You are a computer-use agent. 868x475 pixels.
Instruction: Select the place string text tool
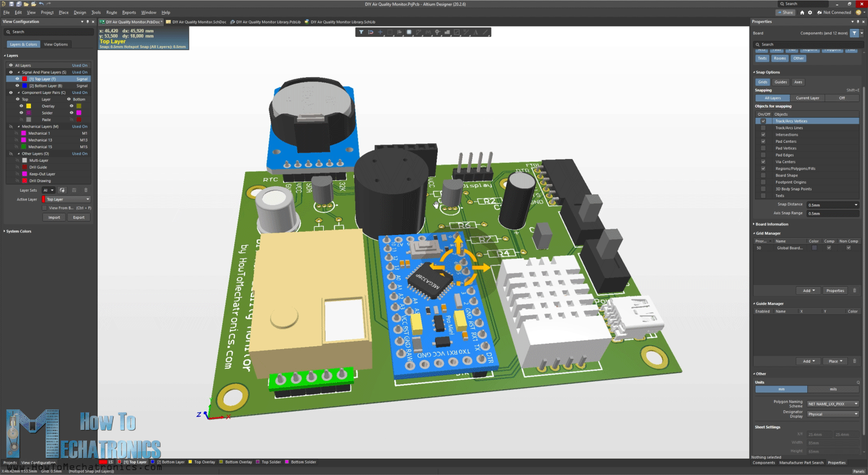[476, 32]
